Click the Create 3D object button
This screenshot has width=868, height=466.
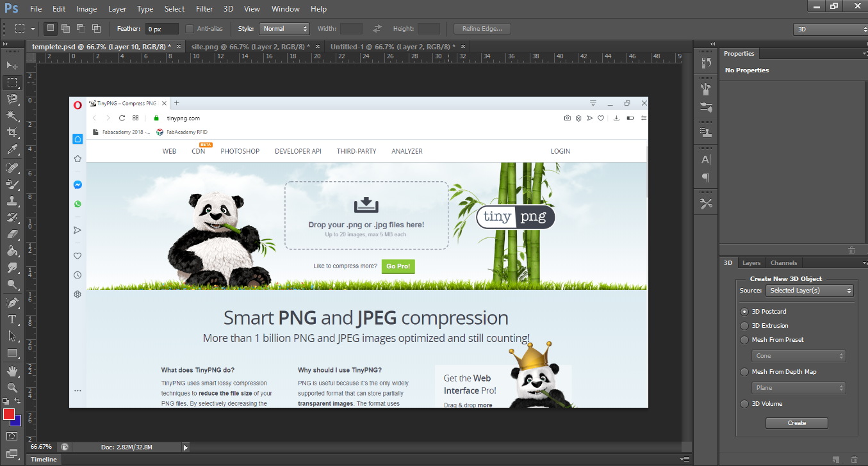click(797, 423)
